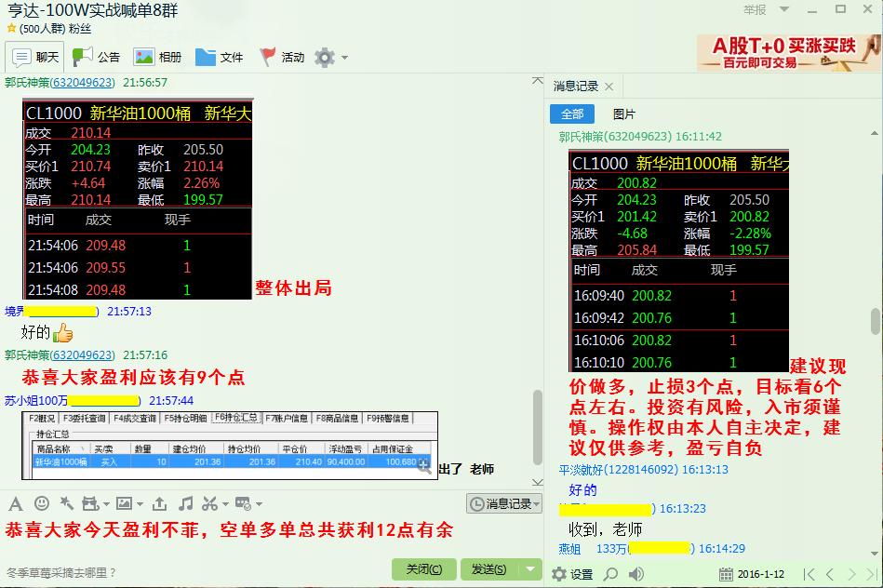Click the upload file icon in toolbar
The height and width of the screenshot is (588, 883).
159,504
